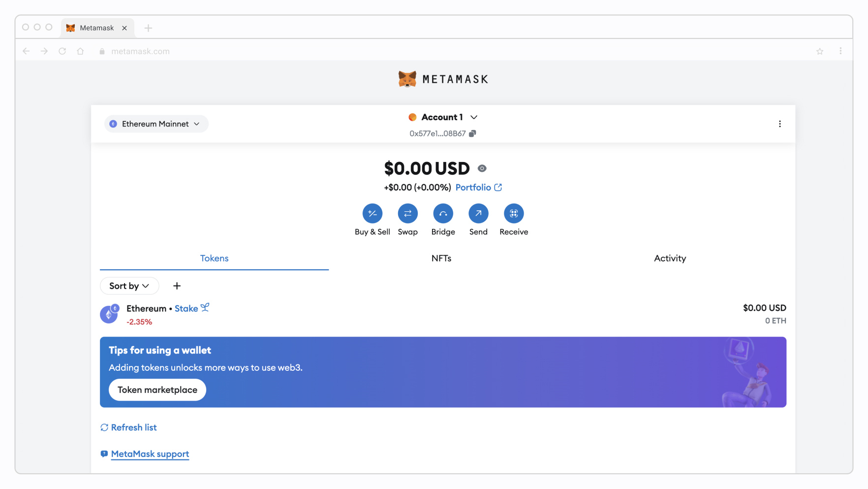This screenshot has height=489, width=868.
Task: Open the browser three-dot menu
Action: tap(840, 51)
